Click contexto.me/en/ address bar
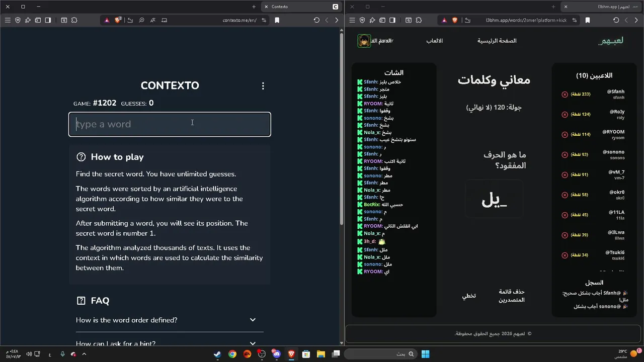 239,20
